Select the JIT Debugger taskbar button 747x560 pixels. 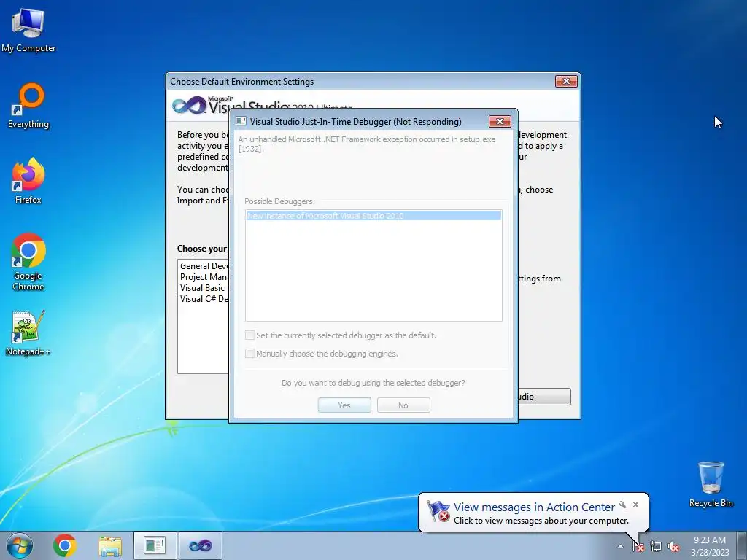tap(155, 545)
